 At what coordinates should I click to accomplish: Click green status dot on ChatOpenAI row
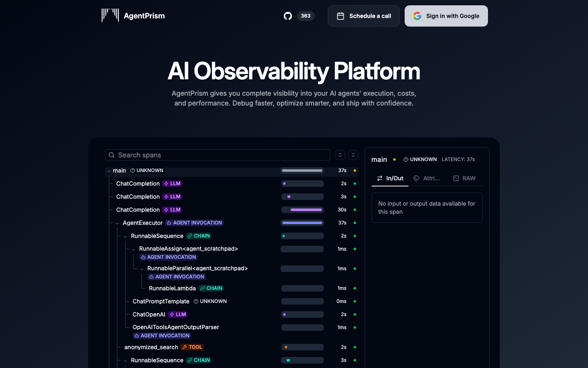click(355, 314)
